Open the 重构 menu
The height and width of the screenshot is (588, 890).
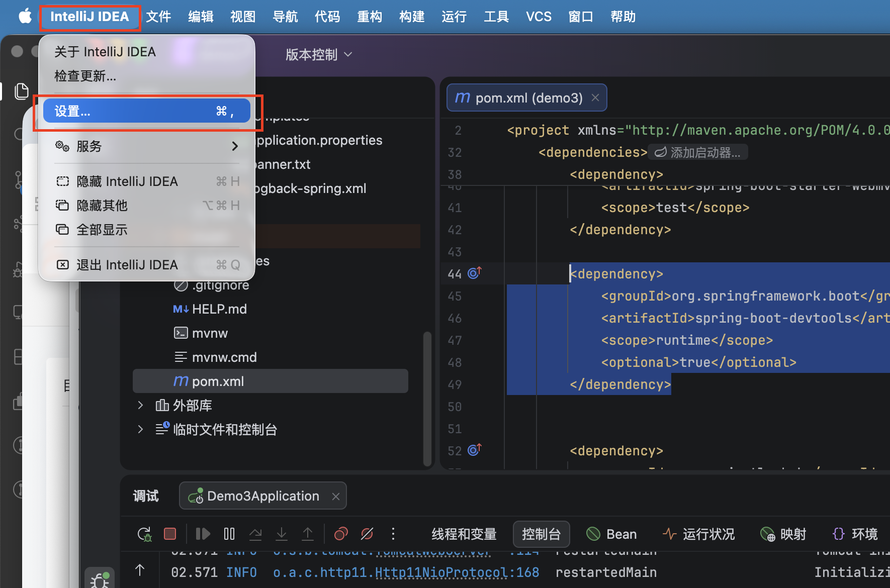(x=370, y=17)
